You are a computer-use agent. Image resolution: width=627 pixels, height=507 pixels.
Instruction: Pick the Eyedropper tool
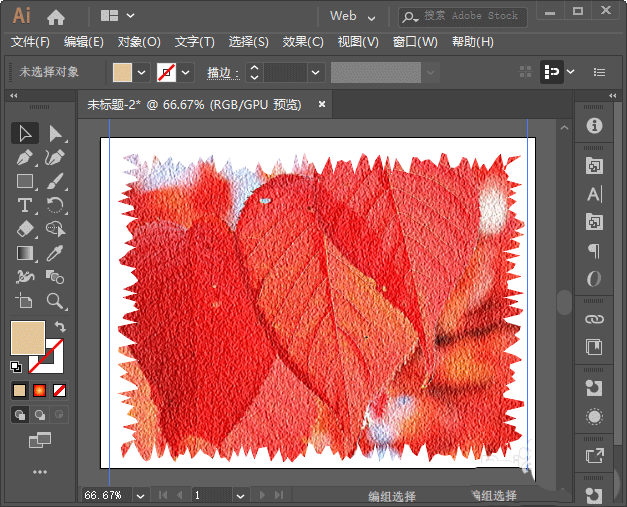(56, 253)
